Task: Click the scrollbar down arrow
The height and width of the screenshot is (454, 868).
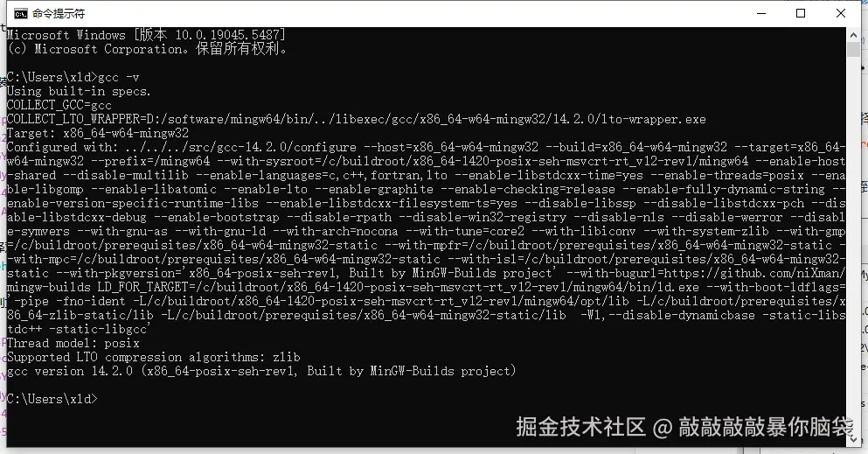Action: click(853, 440)
